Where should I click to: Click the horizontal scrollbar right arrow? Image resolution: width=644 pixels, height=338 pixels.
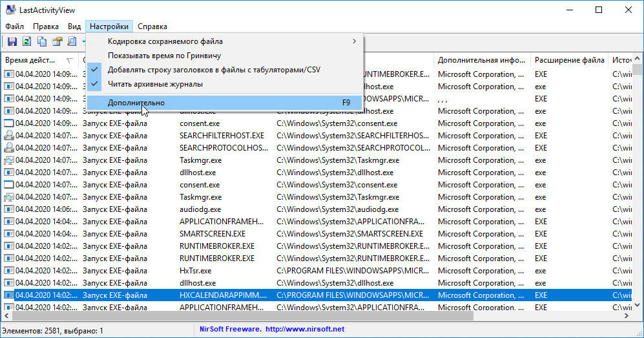click(x=627, y=315)
